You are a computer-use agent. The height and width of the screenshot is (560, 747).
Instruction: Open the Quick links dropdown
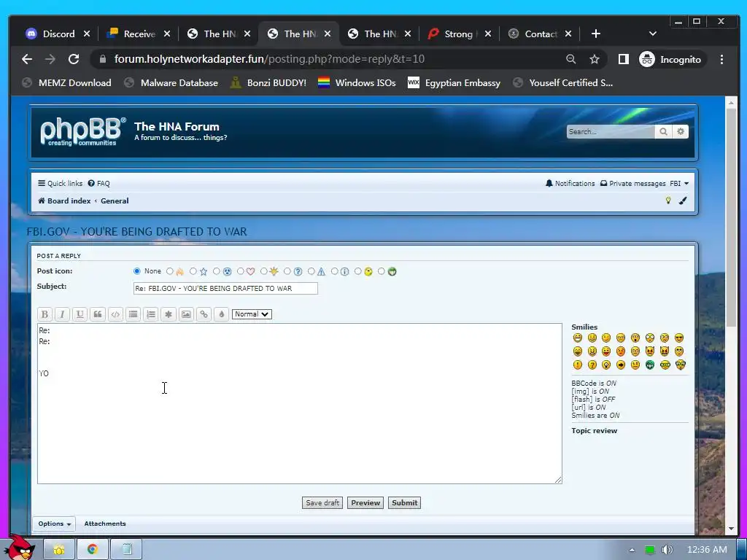pyautogui.click(x=61, y=183)
